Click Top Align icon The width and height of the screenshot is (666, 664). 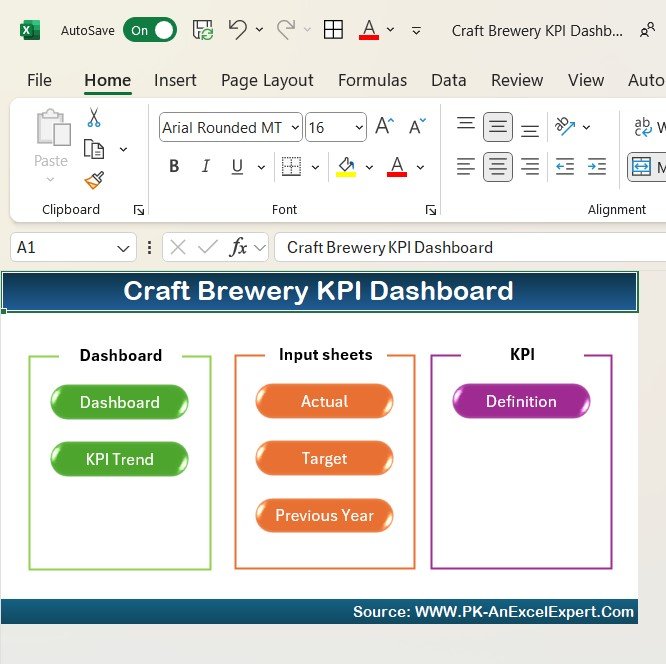(x=466, y=126)
